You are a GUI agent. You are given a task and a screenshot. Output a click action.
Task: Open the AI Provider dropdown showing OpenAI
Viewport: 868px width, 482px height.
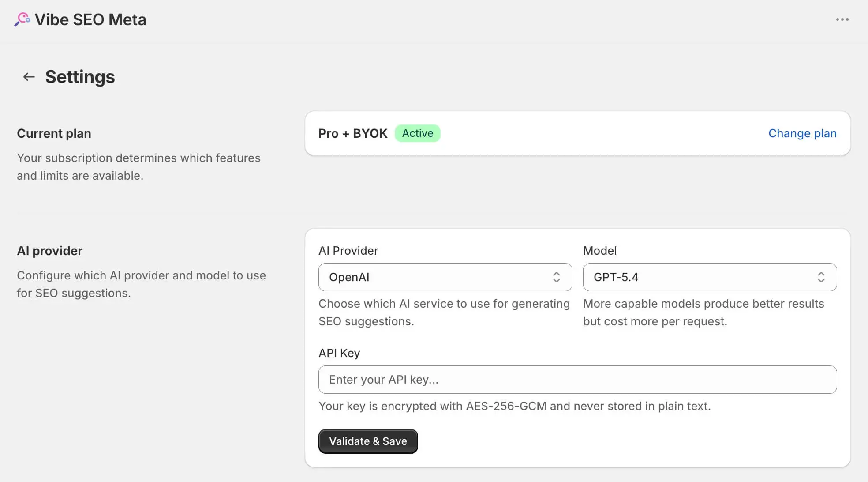click(445, 277)
